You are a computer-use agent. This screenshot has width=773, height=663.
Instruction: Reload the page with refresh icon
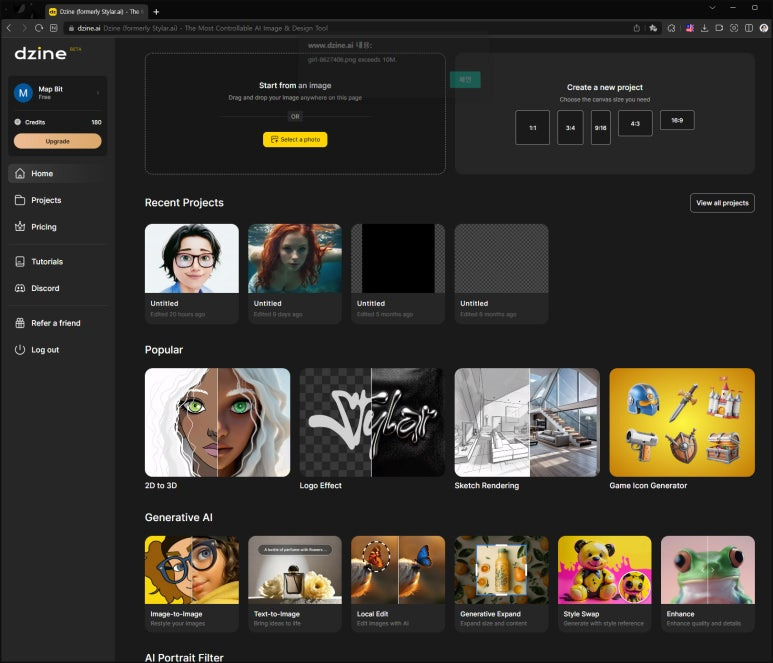tap(39, 28)
